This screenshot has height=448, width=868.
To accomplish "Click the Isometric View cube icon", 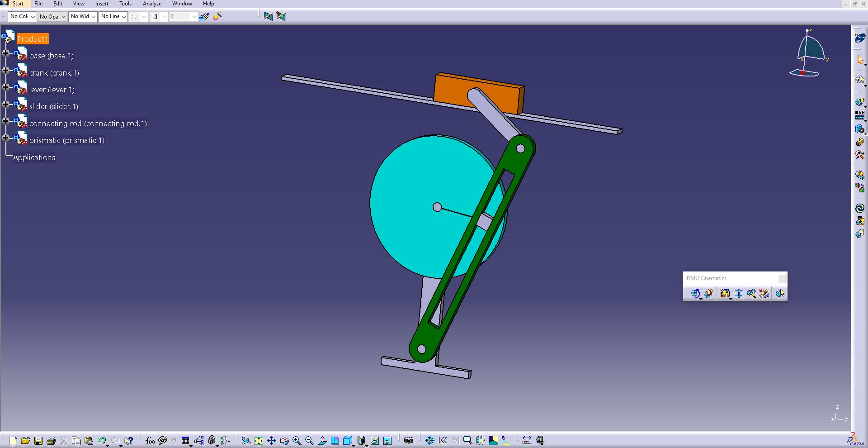I will point(348,440).
